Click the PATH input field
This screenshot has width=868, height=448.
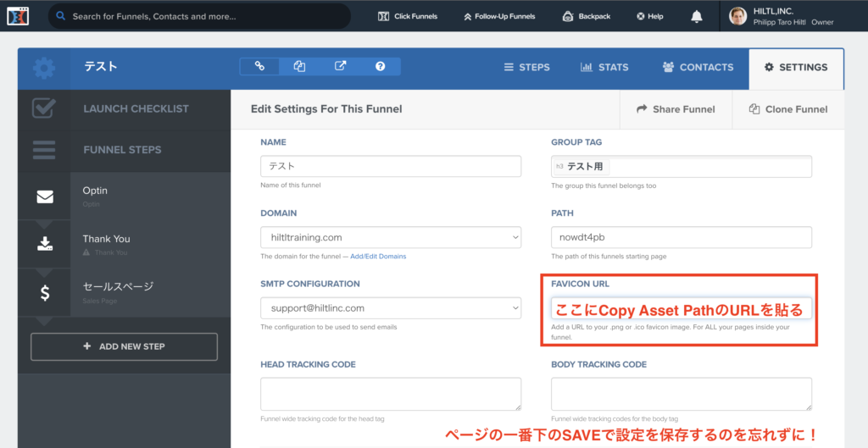click(682, 237)
